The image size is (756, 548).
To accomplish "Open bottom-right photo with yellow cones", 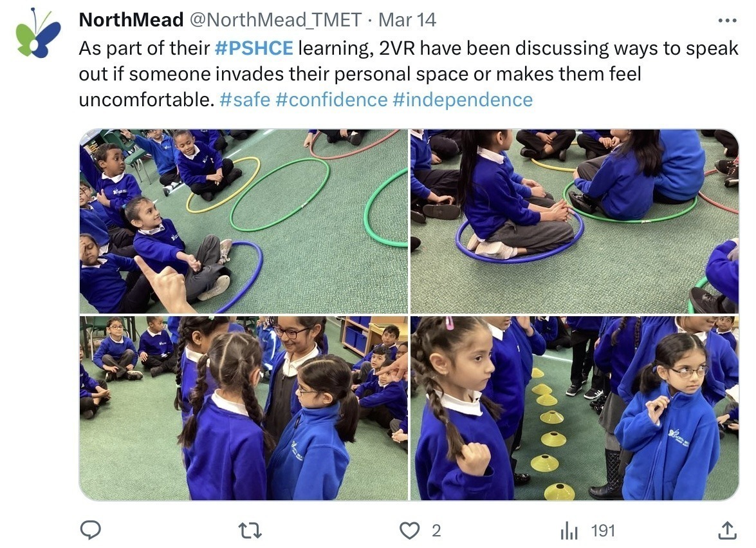I will (575, 408).
